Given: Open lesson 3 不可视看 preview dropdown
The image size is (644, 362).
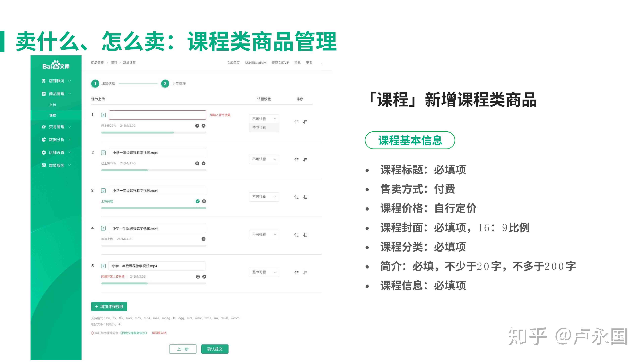Looking at the screenshot, I should point(264,197).
